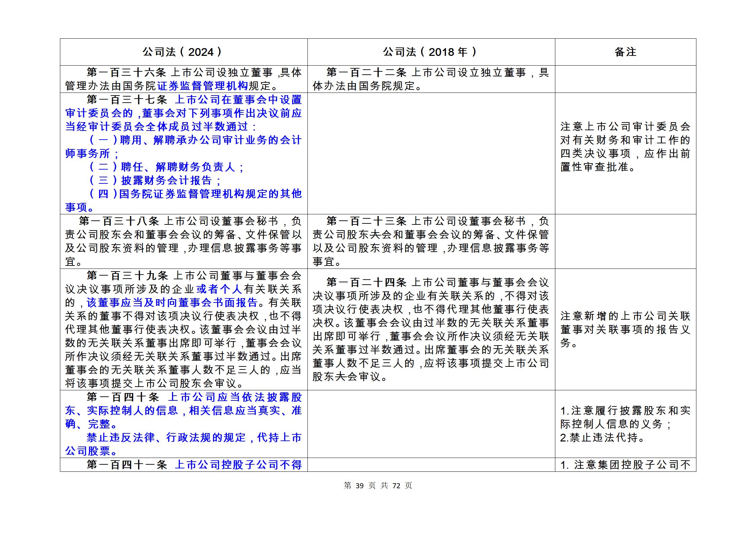Click the 第一百三十八条 article heading
The width and height of the screenshot is (756, 534).
[119, 221]
